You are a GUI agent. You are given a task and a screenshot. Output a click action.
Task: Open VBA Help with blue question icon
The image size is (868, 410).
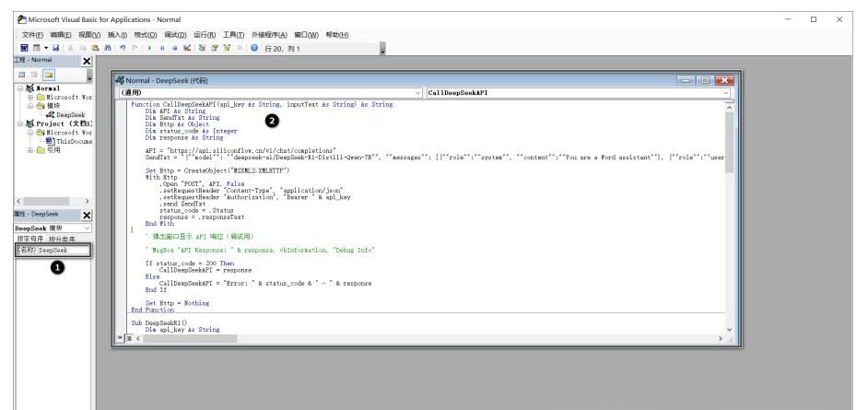point(254,48)
